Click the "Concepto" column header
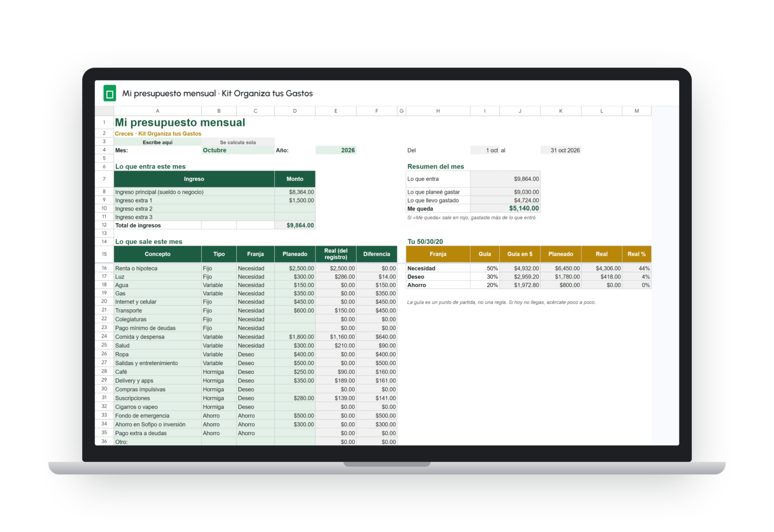774x532 pixels. click(157, 254)
